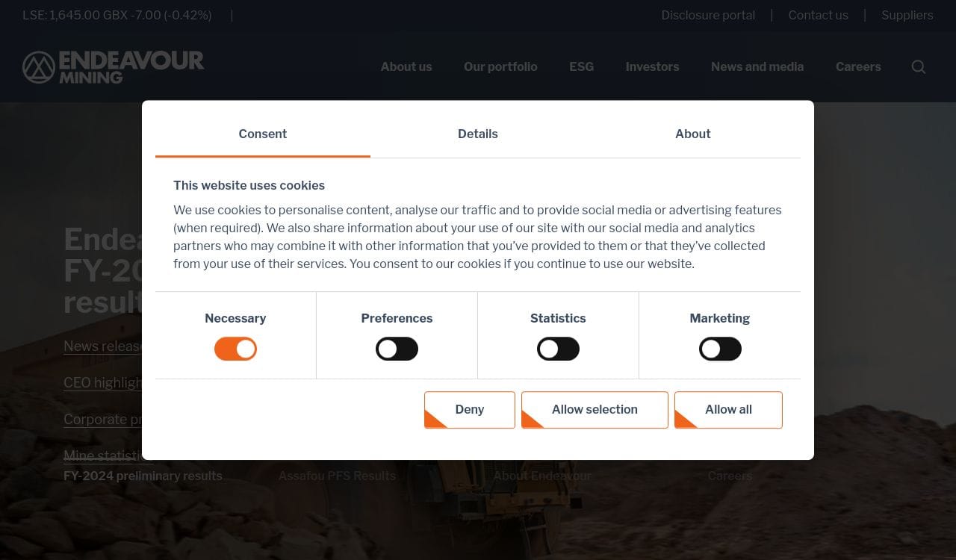Click the LSE share price ticker
This screenshot has height=560, width=956.
[117, 16]
